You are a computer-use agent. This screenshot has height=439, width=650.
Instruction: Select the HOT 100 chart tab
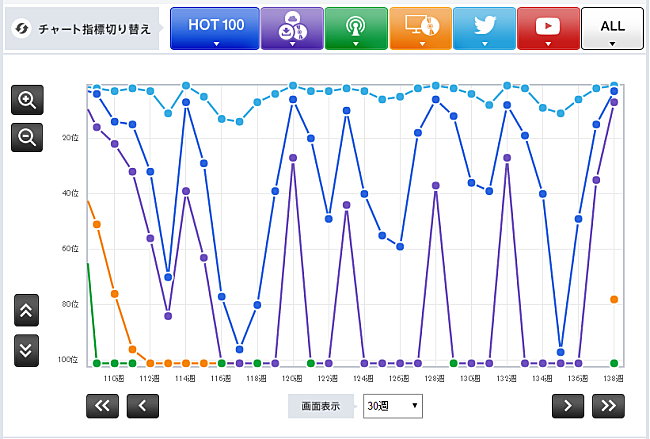(214, 28)
